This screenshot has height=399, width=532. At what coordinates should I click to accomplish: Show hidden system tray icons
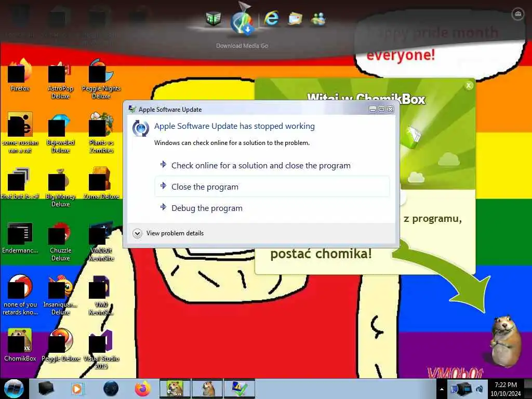tap(442, 389)
